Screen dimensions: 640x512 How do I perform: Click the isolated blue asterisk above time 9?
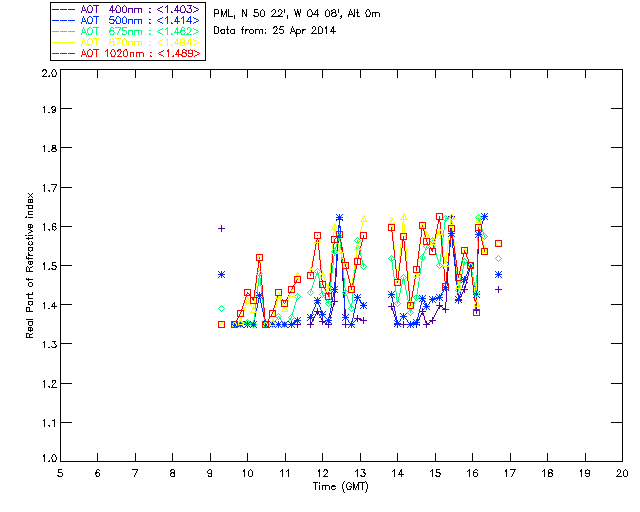(222, 275)
